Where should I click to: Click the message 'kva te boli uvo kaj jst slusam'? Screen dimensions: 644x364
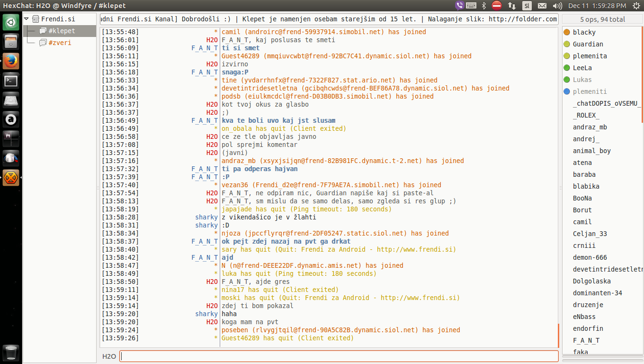pyautogui.click(x=278, y=120)
